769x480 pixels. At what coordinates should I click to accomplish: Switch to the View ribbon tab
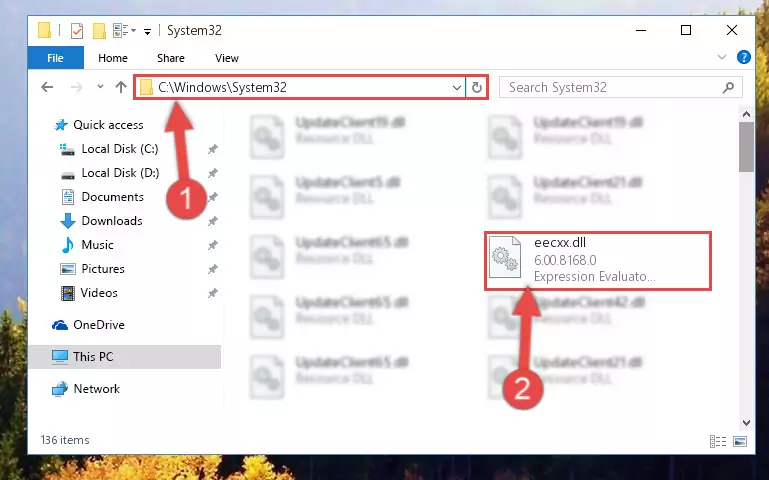coord(227,58)
